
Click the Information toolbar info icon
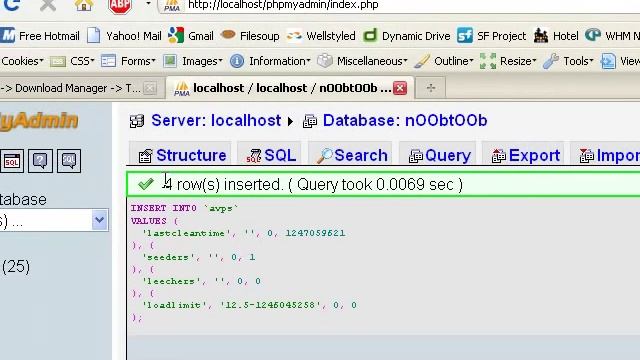click(237, 61)
